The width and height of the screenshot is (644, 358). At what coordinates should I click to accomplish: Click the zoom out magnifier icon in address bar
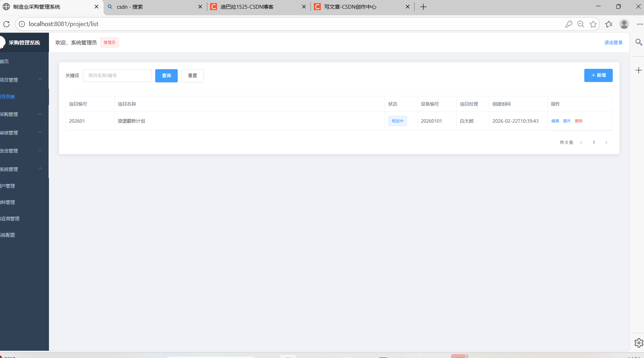(x=581, y=24)
